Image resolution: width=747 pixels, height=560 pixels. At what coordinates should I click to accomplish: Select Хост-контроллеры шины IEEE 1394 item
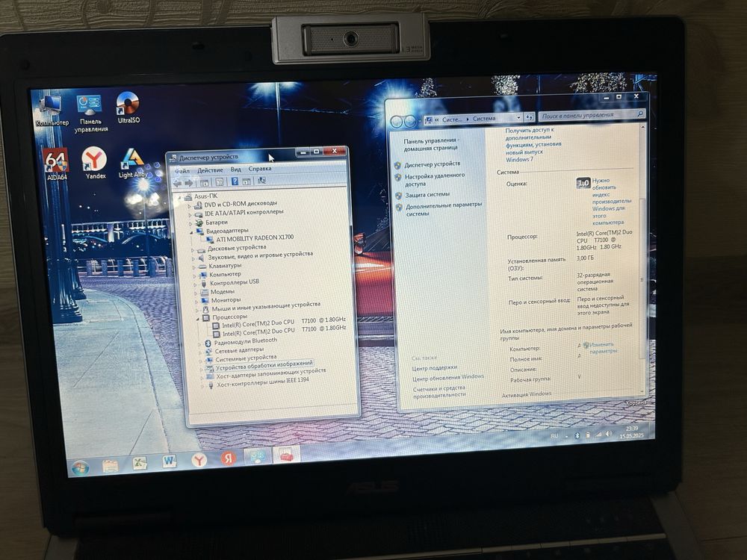click(262, 382)
